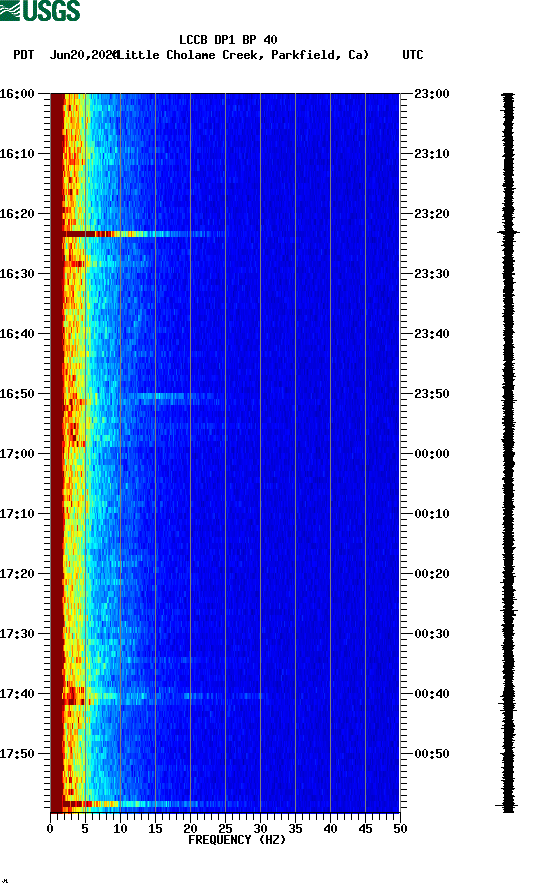Viewport: 552px width, 892px height.
Task: Click the '00:00' UTC time label
Action: tap(432, 453)
